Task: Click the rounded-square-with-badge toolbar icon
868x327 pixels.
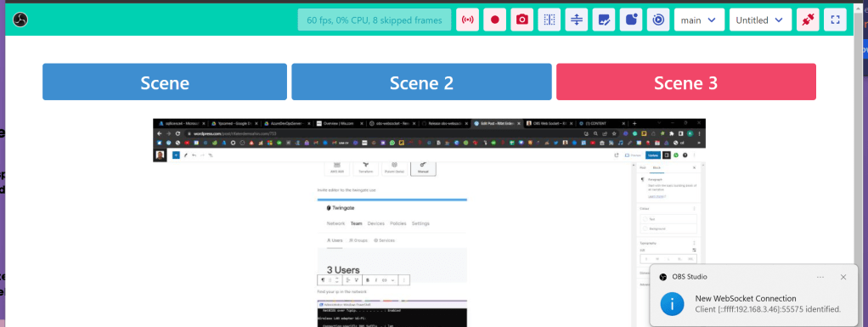Action: coord(631,20)
